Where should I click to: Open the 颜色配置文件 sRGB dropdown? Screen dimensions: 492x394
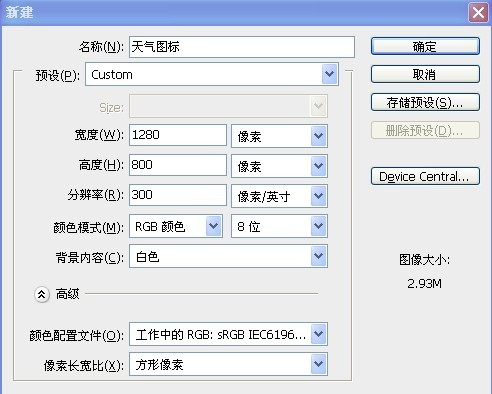tap(228, 334)
